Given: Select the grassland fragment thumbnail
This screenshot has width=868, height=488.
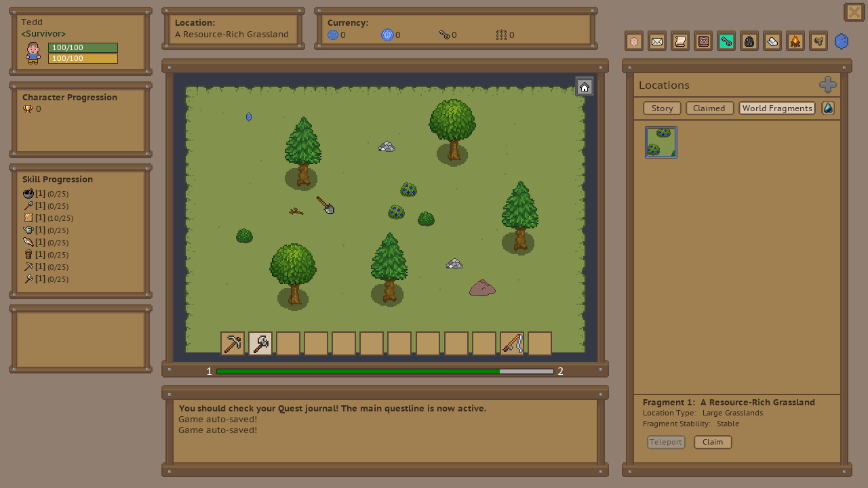Looking at the screenshot, I should pyautogui.click(x=661, y=142).
